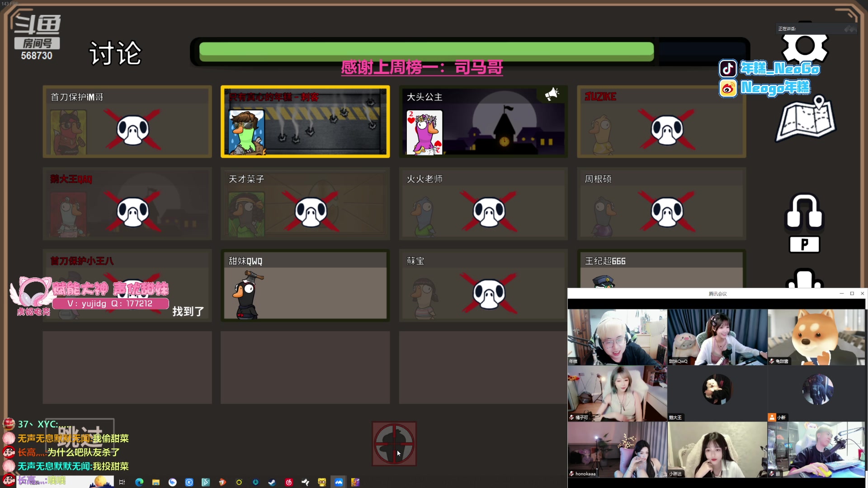868x488 pixels.
Task: Select the JUZIKE player card
Action: [x=661, y=122]
